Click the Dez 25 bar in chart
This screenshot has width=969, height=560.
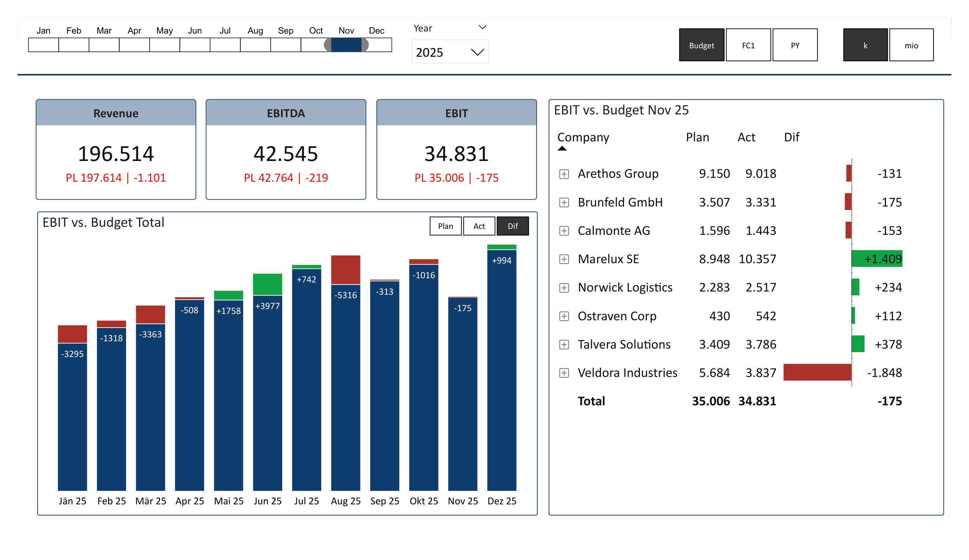[501, 370]
